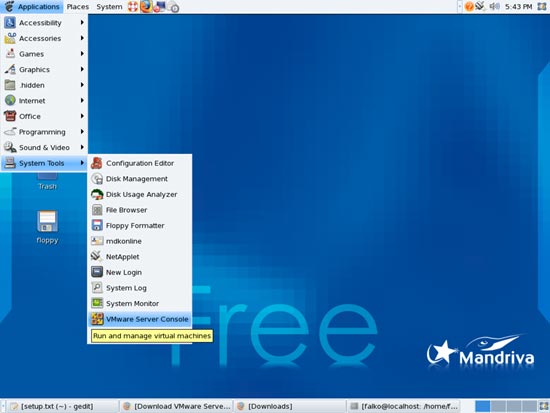The image size is (550, 413).
Task: Click the 5:43 PM clock
Action: pyautogui.click(x=518, y=7)
